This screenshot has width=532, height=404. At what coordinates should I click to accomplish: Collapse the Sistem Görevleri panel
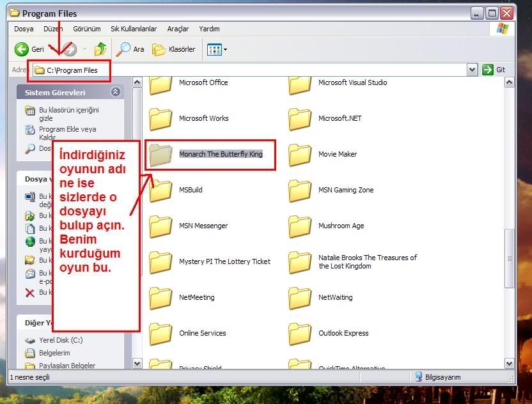[115, 92]
